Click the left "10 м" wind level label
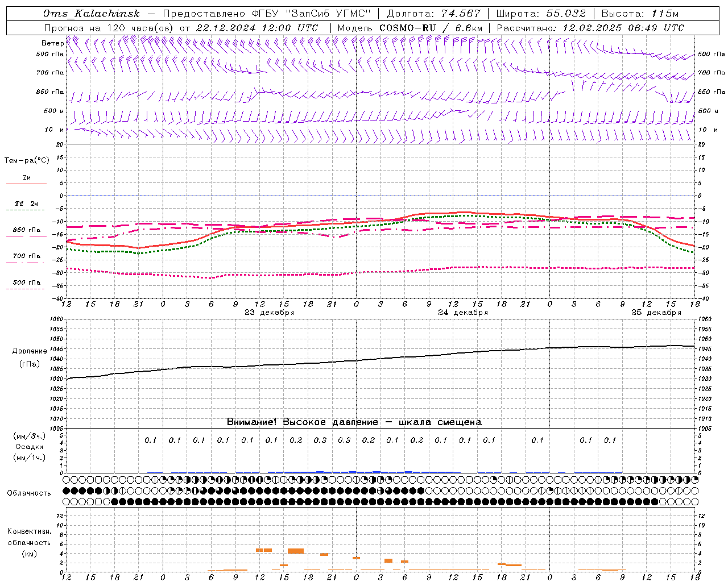Image resolution: width=728 pixels, height=582 pixels. pyautogui.click(x=54, y=130)
